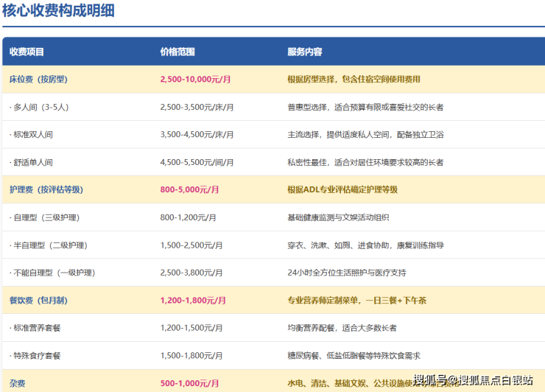Screen dimensions: 545x392
Task: Select the 根据ADL专业评估确定护理等级 description
Action: click(x=342, y=189)
